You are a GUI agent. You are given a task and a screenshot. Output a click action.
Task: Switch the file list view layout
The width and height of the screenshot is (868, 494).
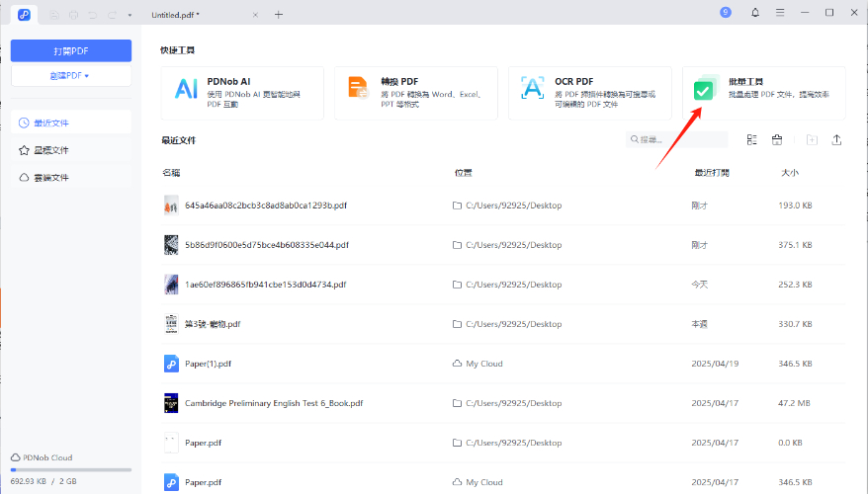[751, 140]
